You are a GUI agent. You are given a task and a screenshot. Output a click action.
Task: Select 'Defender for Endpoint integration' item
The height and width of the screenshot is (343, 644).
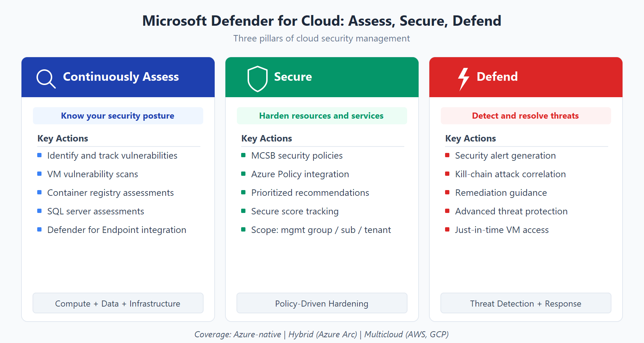point(117,230)
